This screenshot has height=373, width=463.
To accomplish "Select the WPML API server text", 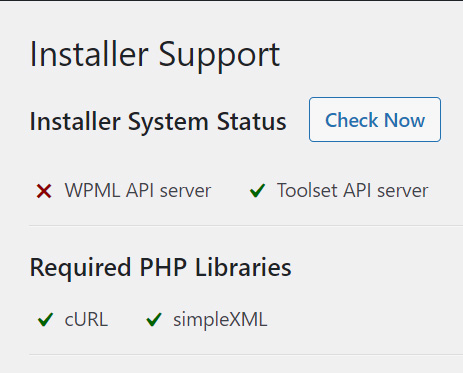I will [x=138, y=191].
